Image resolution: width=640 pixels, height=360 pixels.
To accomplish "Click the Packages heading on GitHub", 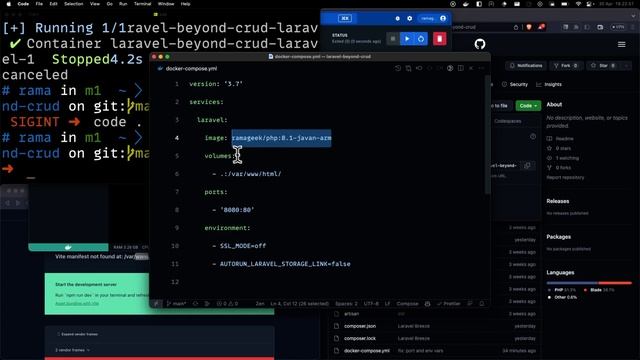I will 558,237.
